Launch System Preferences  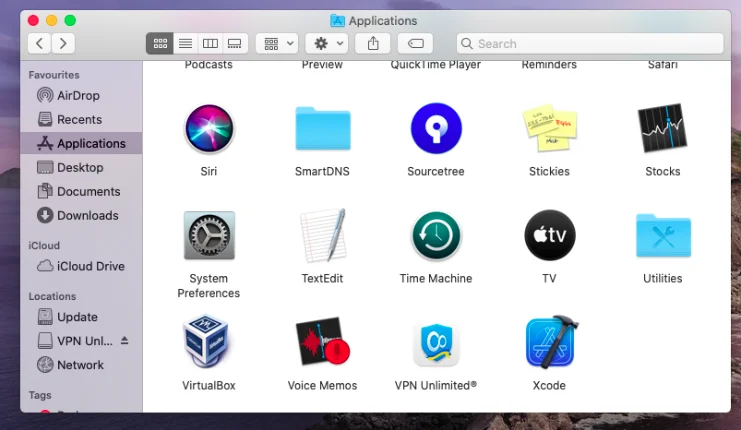pyautogui.click(x=209, y=237)
